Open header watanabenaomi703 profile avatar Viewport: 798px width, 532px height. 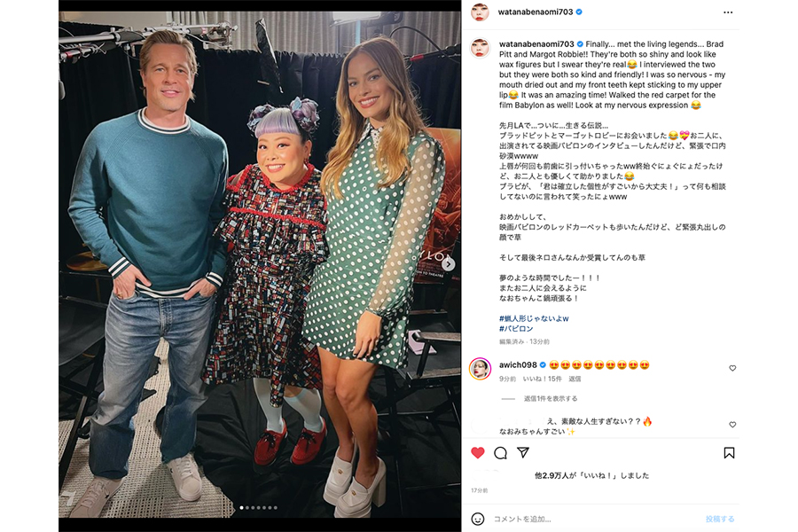coord(480,12)
